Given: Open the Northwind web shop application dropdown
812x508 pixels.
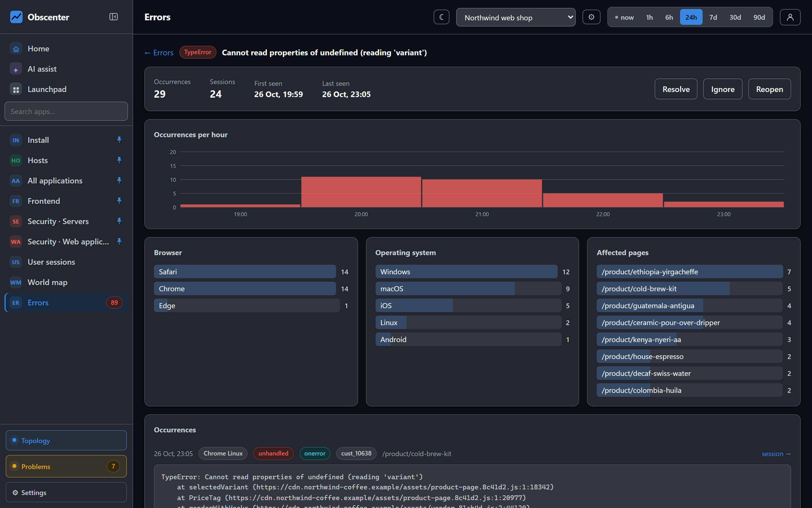Looking at the screenshot, I should click(x=516, y=17).
